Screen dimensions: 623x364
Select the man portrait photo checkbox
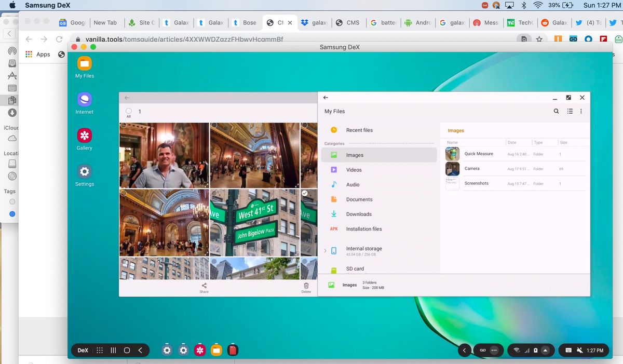tap(124, 126)
